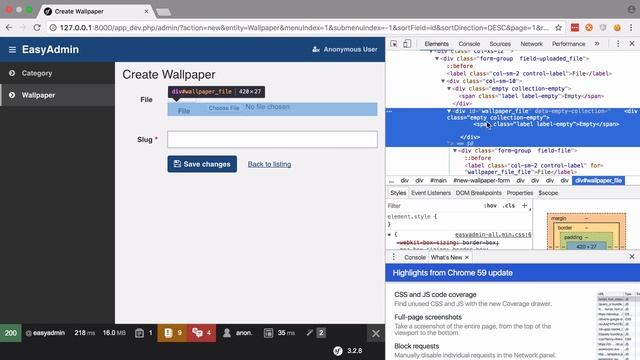The width and height of the screenshot is (640, 360).
Task: Click the shield extension icon
Action: coord(603,28)
